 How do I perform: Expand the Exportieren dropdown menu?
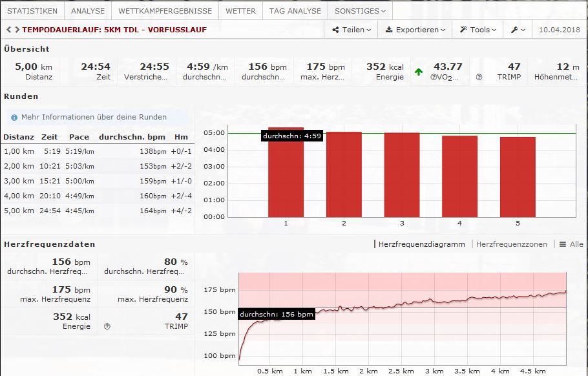coord(415,30)
